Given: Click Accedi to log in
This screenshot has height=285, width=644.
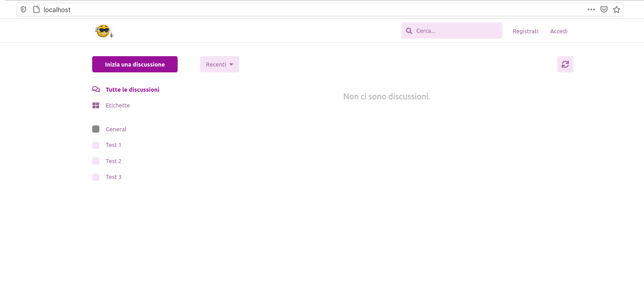Looking at the screenshot, I should 559,31.
